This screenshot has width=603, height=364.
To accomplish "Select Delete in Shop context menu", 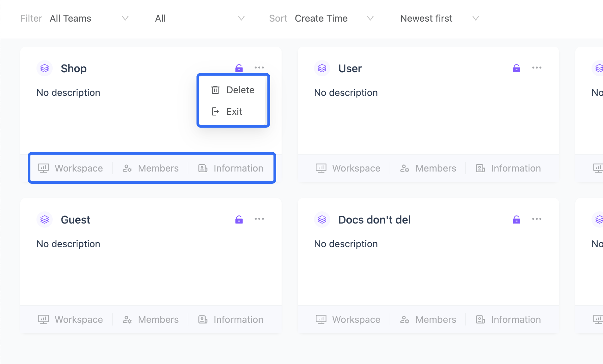I will tap(233, 90).
